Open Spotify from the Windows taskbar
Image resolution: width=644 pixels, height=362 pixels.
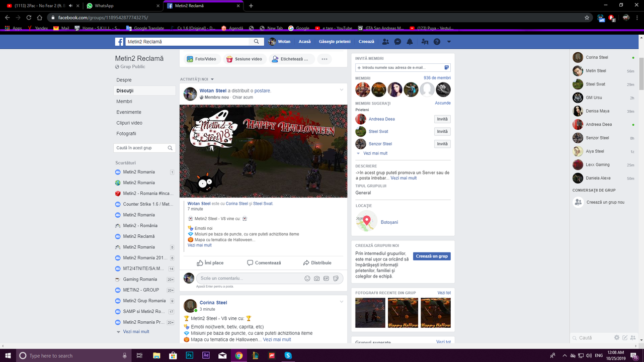tap(287, 355)
